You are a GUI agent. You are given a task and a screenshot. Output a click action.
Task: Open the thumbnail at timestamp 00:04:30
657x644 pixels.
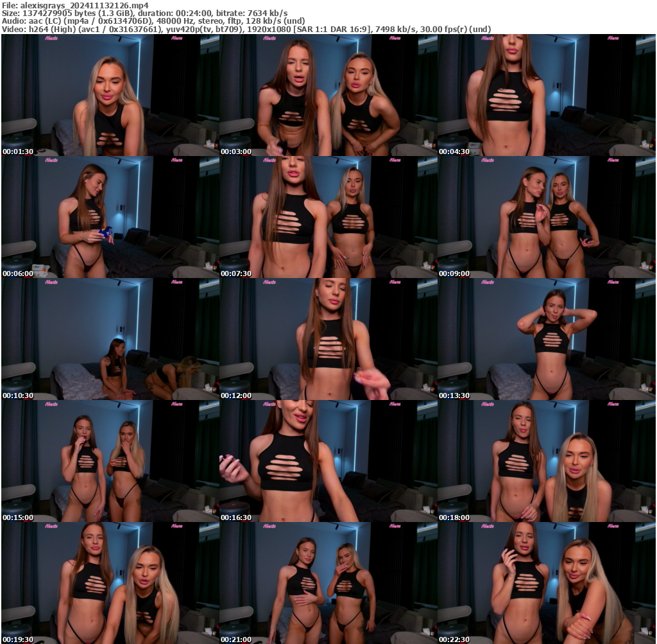547,93
